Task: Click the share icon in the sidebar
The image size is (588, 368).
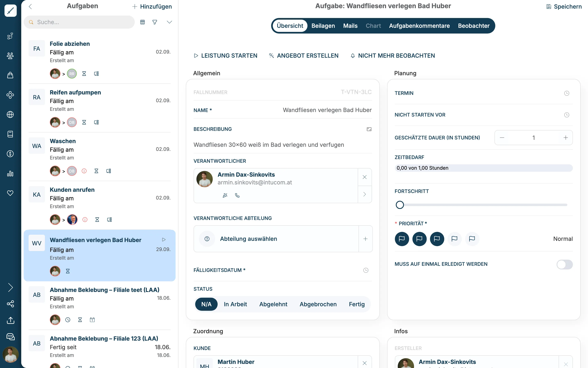Action: coord(10,304)
